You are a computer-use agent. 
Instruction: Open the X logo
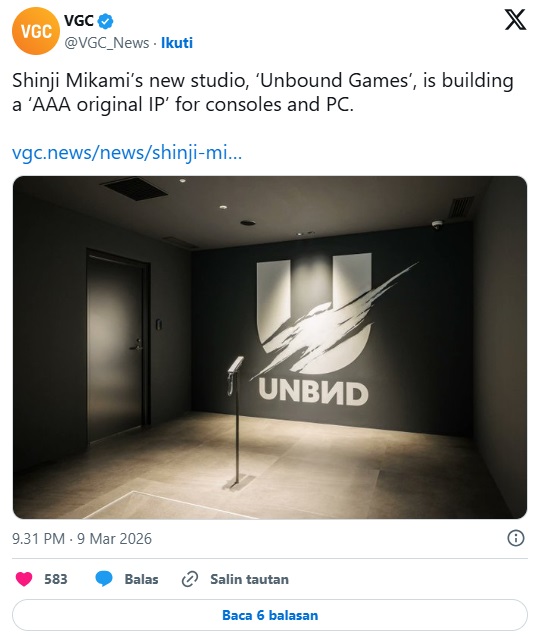click(x=515, y=20)
